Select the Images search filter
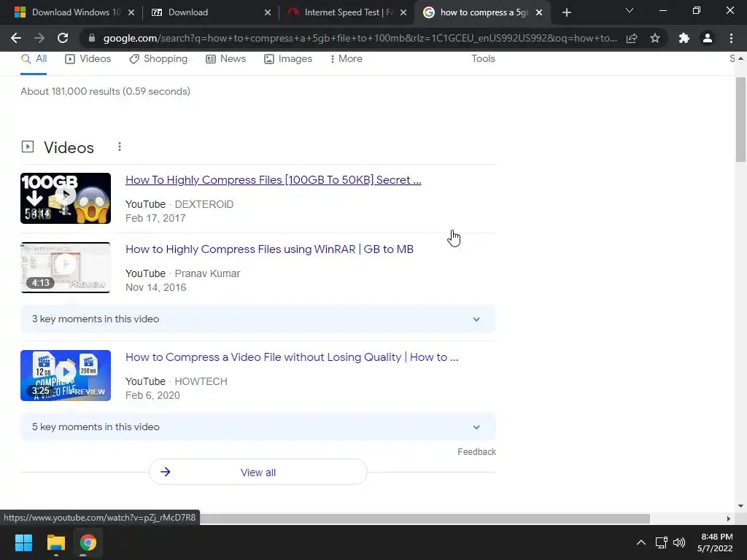 [288, 59]
